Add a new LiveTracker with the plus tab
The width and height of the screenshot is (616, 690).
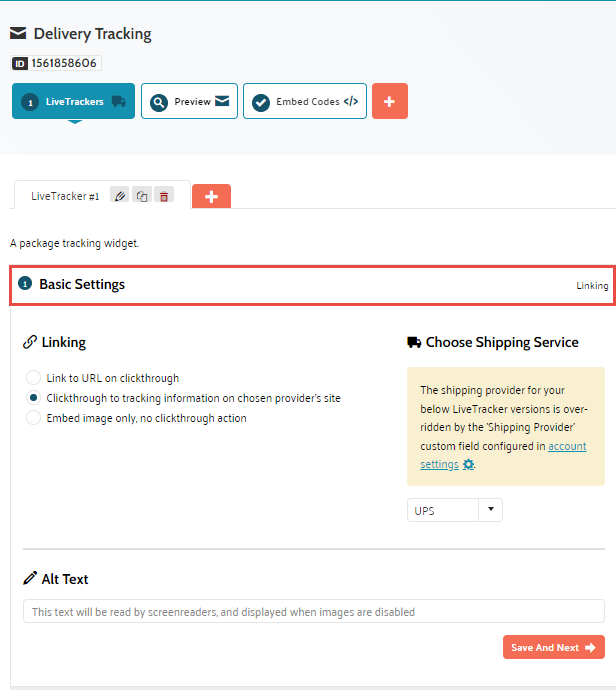coord(211,197)
